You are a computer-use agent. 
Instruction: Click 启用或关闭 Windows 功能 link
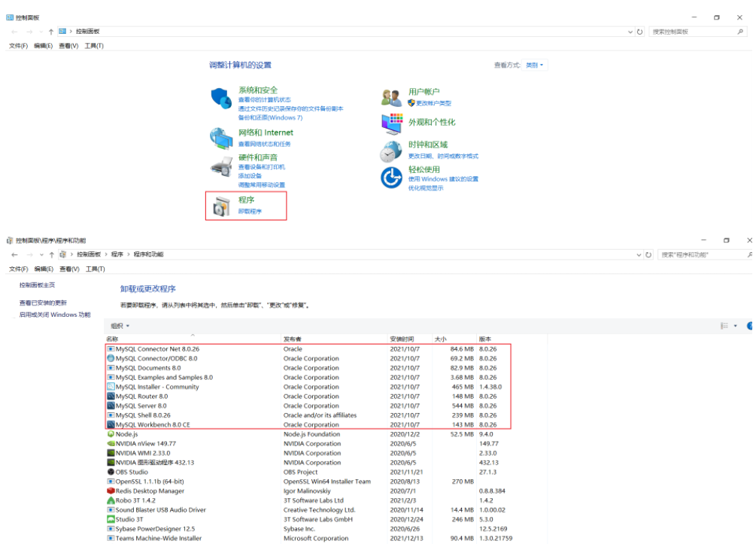coord(55,315)
